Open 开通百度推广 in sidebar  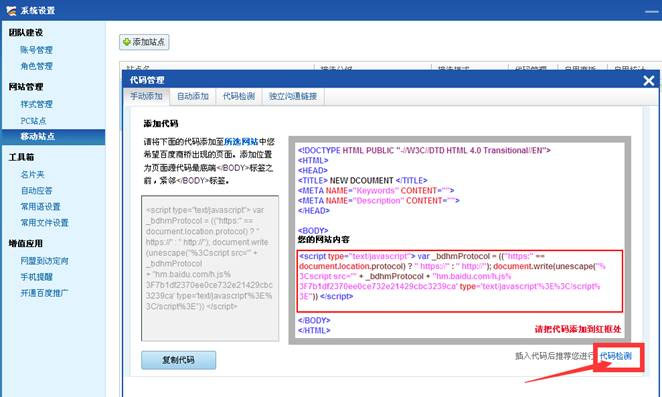point(44,293)
